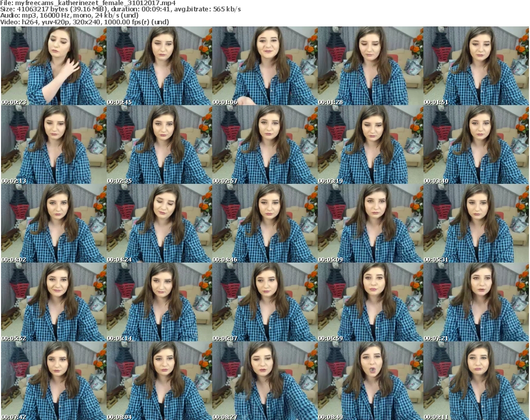The width and height of the screenshot is (530, 420).
Task: Select the thumbnail stamped 00:01:06
Action: [x=265, y=66]
